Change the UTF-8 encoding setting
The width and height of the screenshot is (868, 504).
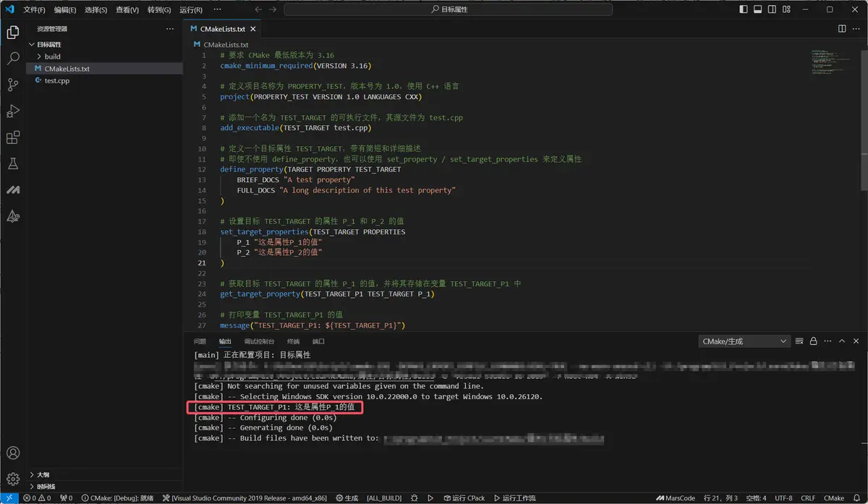[783, 498]
